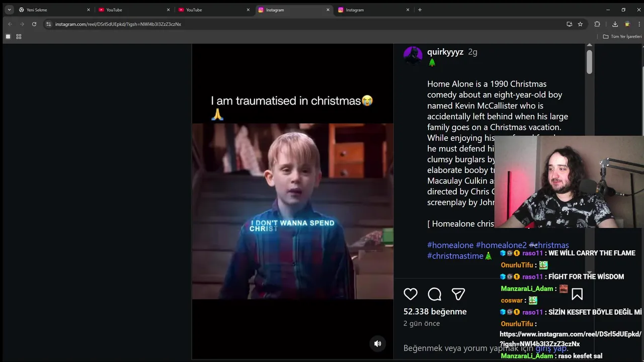Close the first YouTube tab
Image resolution: width=644 pixels, height=362 pixels.
pyautogui.click(x=168, y=10)
